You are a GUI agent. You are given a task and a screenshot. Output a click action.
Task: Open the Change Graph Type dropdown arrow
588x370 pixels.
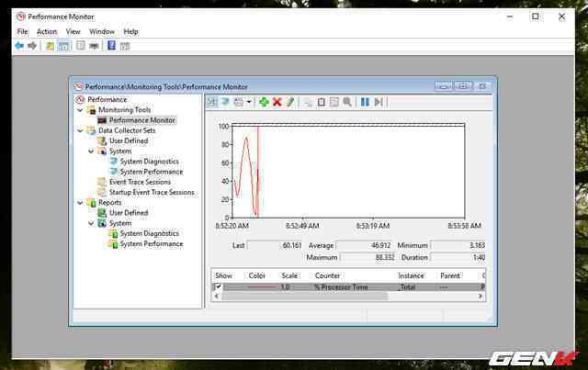pyautogui.click(x=248, y=102)
